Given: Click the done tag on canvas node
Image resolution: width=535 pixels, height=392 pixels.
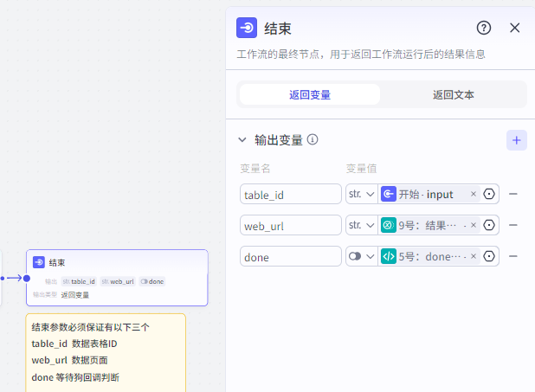Looking at the screenshot, I should click(152, 281).
